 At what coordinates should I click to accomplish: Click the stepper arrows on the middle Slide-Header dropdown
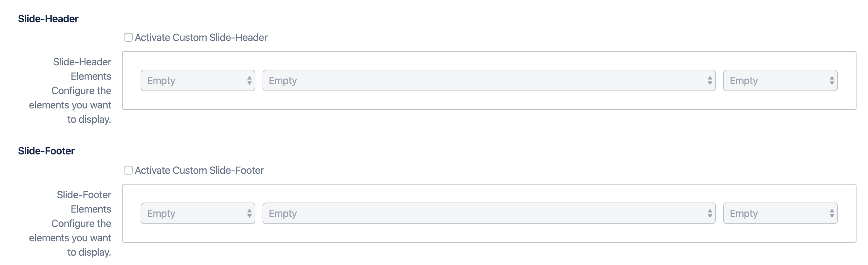(x=710, y=80)
